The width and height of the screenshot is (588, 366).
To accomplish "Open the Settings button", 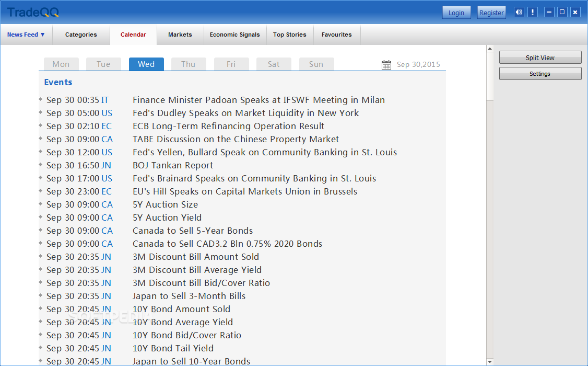I will [540, 74].
